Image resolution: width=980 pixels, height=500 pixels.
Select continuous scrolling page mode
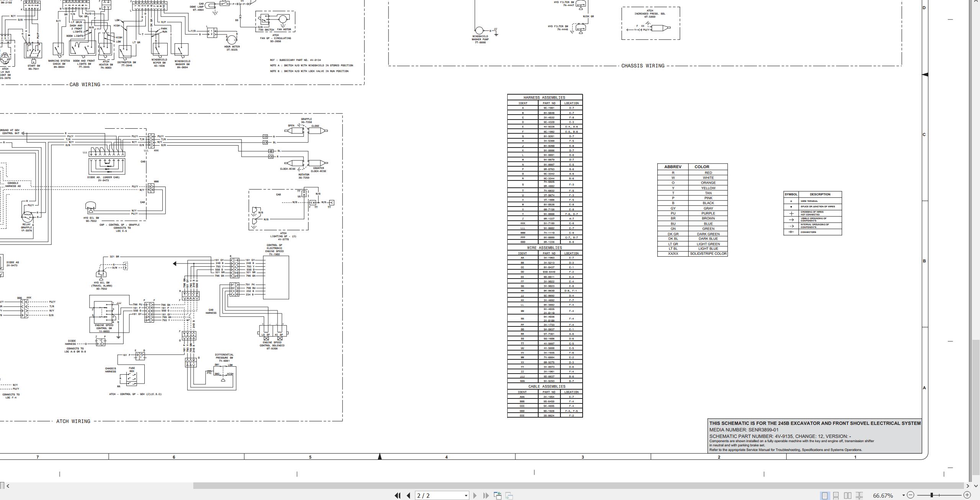pyautogui.click(x=836, y=495)
